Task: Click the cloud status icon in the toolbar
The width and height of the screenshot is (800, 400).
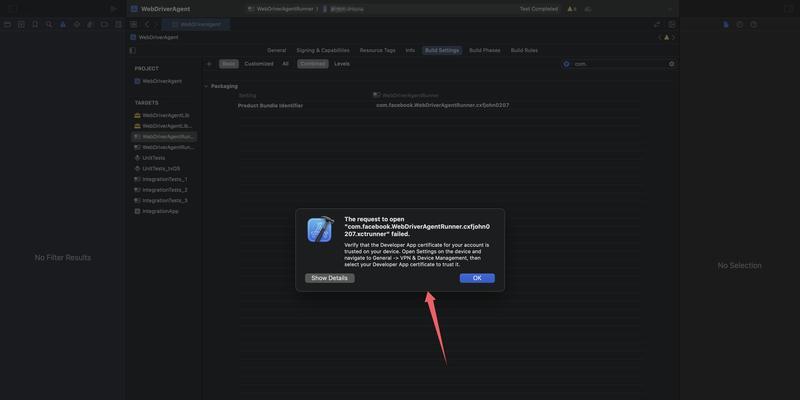Action: pyautogui.click(x=588, y=9)
